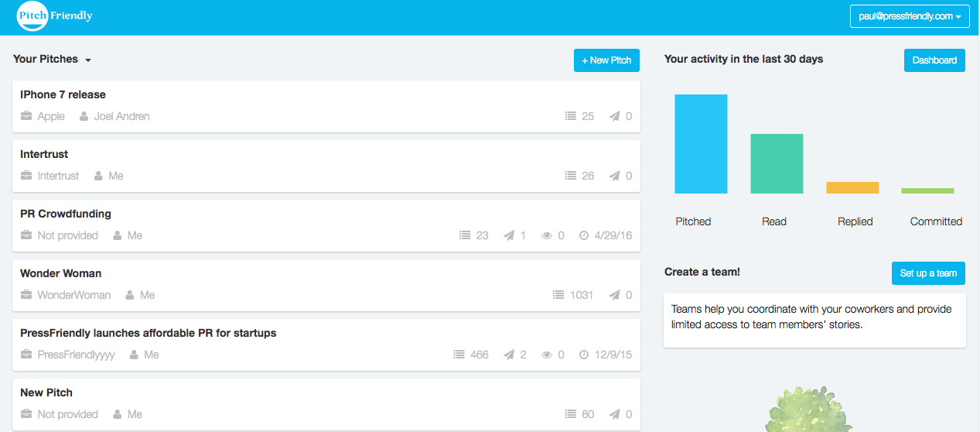Click briefcase icon next to WonderWoman

pos(26,295)
